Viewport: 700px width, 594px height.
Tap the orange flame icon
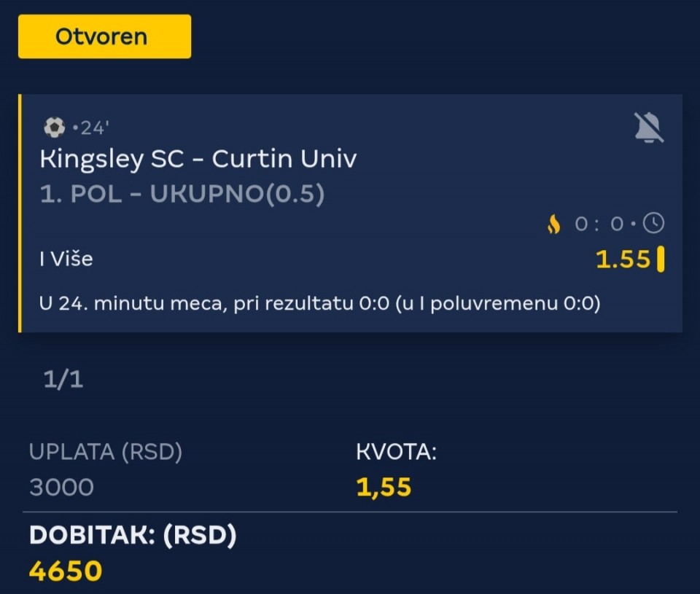(x=554, y=224)
